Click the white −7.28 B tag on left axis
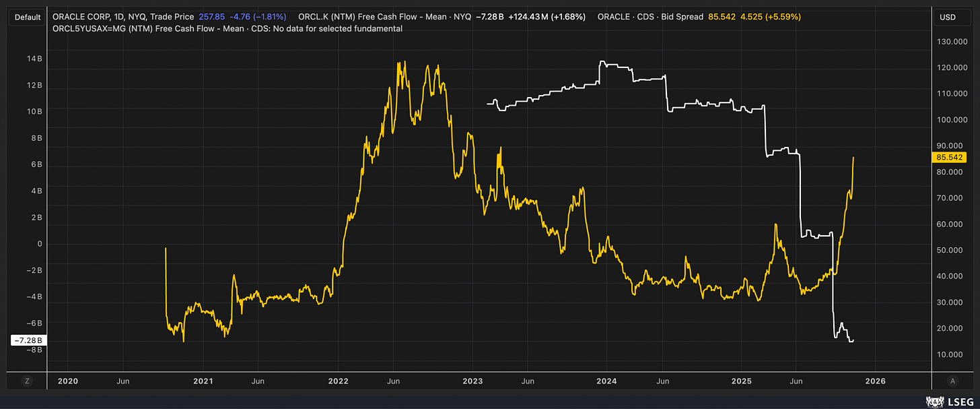The height and width of the screenshot is (409, 980). click(28, 341)
